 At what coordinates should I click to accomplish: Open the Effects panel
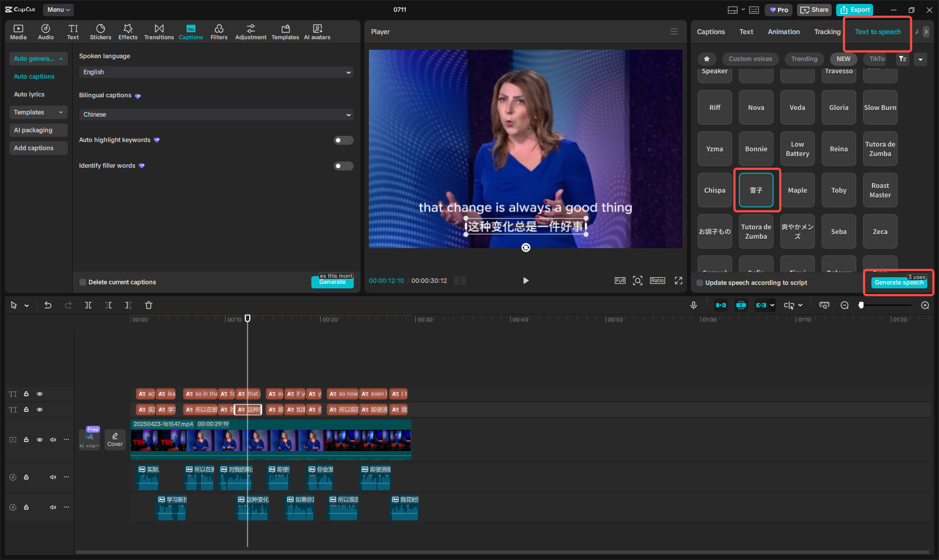[x=127, y=32]
